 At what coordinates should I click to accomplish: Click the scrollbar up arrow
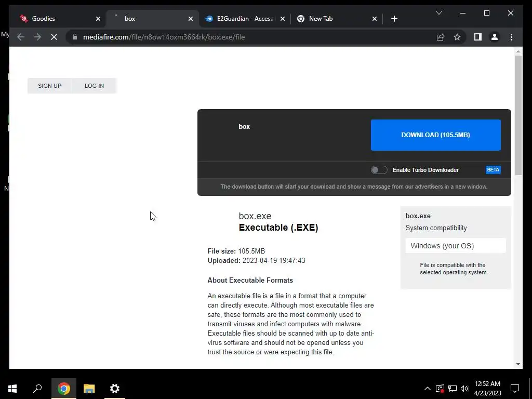pyautogui.click(x=518, y=51)
